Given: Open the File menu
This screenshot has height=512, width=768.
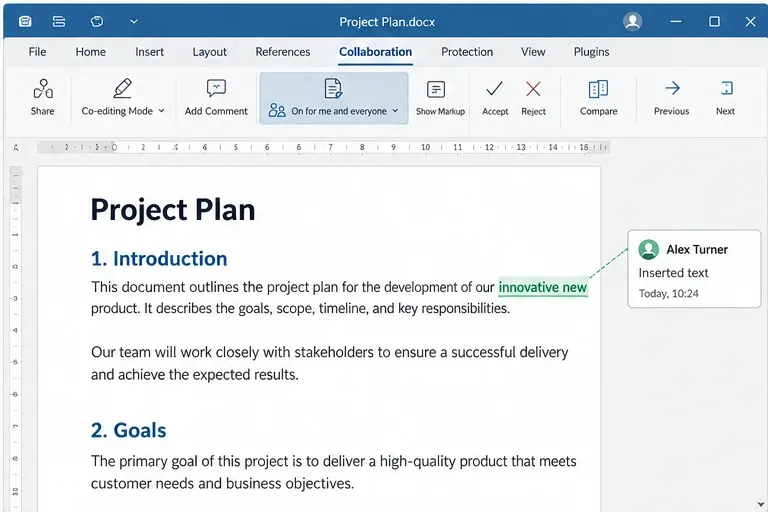Looking at the screenshot, I should [x=37, y=52].
